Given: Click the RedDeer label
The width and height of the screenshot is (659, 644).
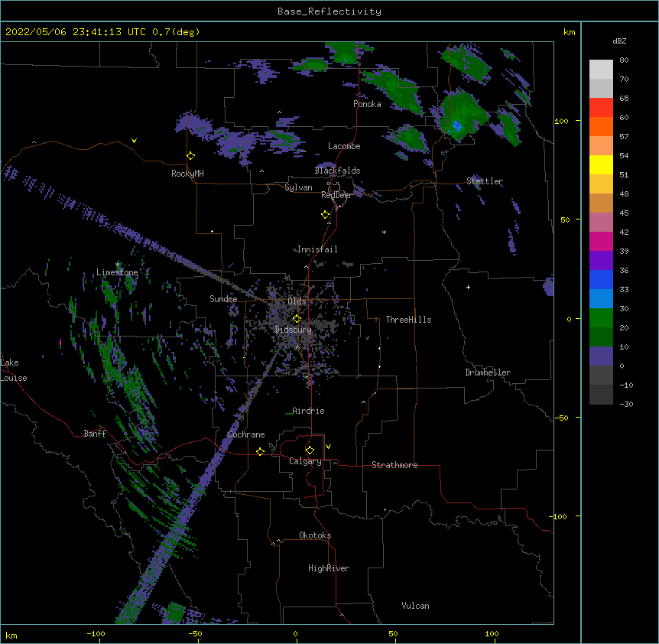Looking at the screenshot, I should tap(336, 195).
